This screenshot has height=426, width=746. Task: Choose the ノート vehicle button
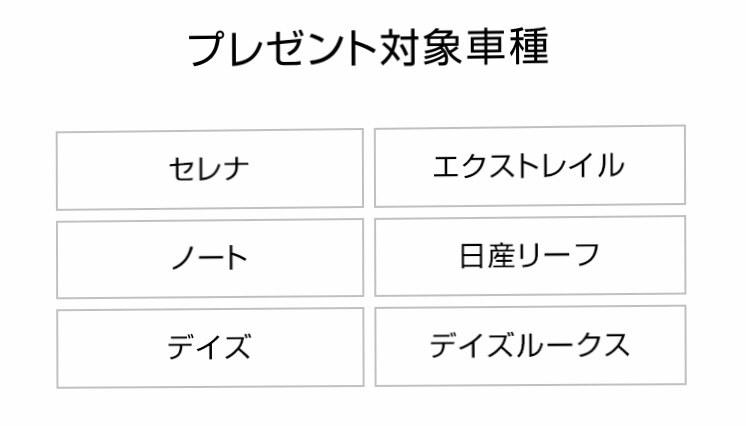point(210,258)
